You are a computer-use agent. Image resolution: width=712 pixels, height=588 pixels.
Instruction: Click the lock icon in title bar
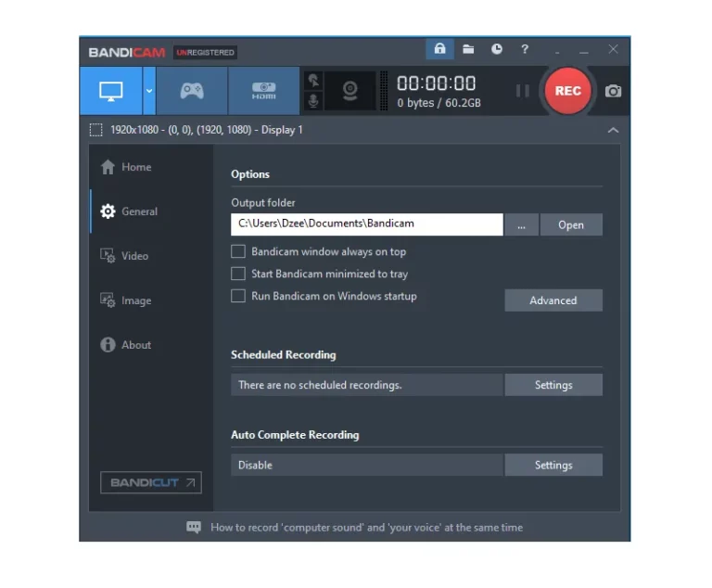pyautogui.click(x=439, y=49)
